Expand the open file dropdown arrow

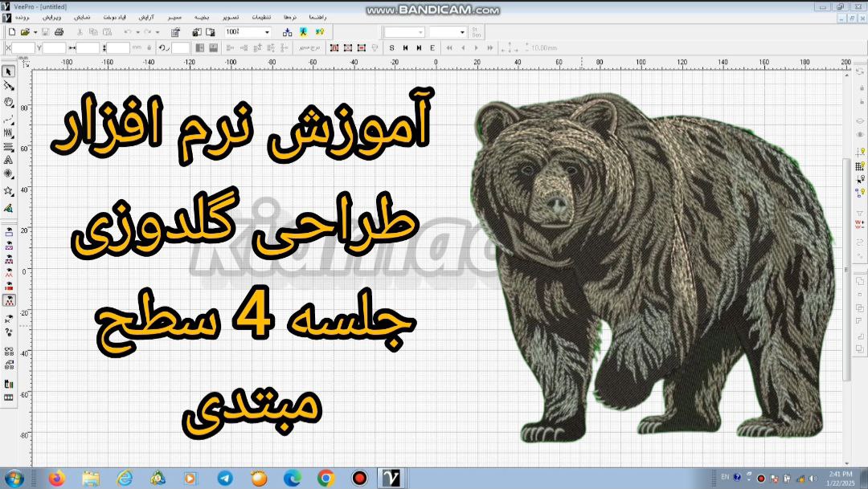(35, 32)
